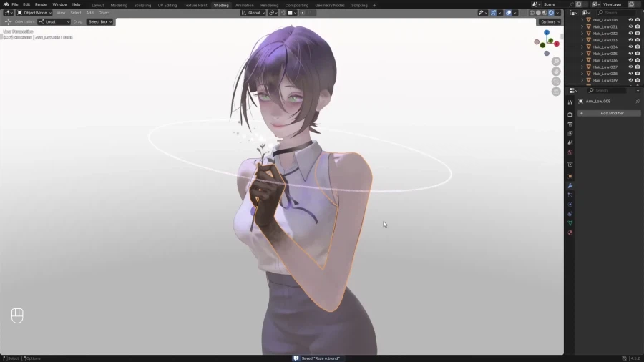
Task: Disable rendering of Hair_Low.034 camera icon
Action: pyautogui.click(x=638, y=47)
